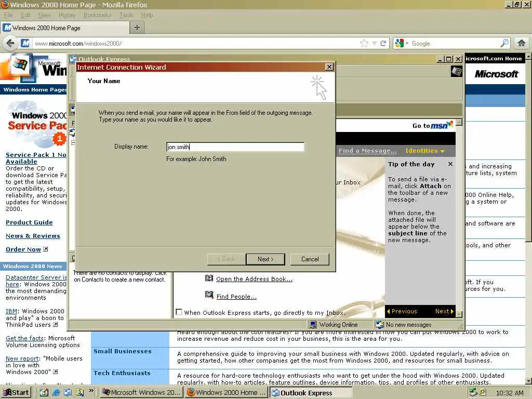Click Show Desktop icon in quick launch
Screen dimensions: 532x399
click(45, 392)
